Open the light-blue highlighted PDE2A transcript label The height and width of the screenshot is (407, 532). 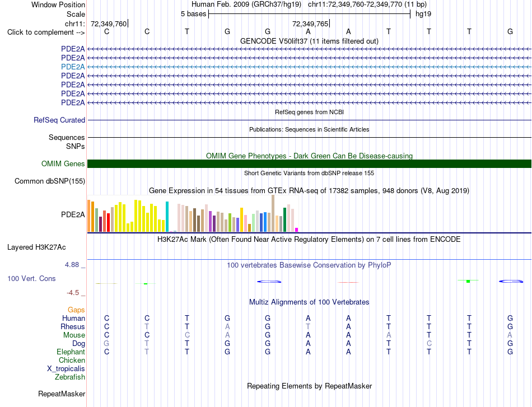point(73,67)
